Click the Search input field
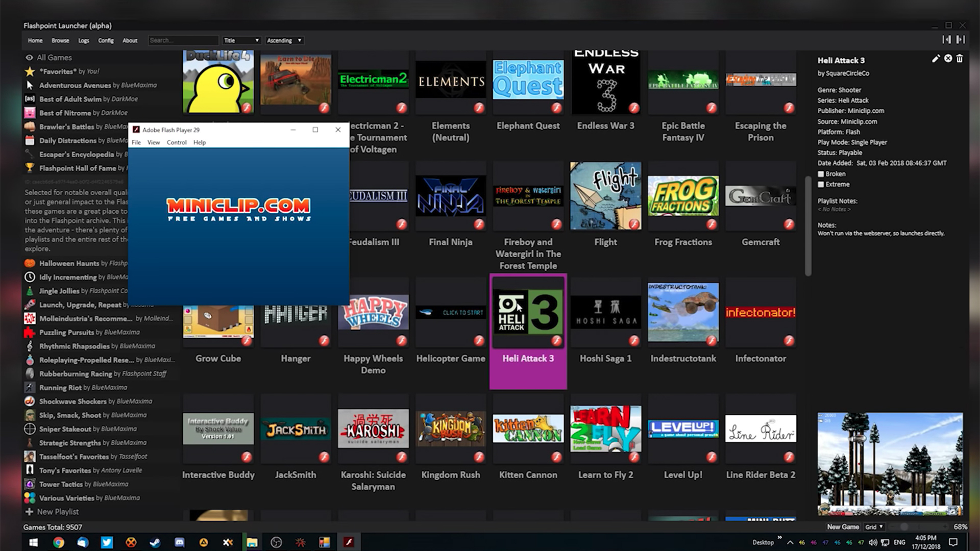980x551 pixels. tap(183, 40)
